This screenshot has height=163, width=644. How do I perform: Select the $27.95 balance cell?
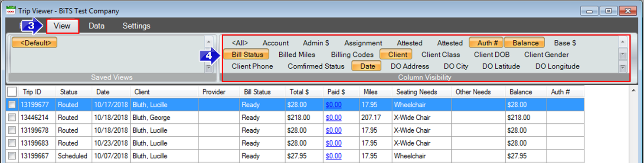click(526, 156)
